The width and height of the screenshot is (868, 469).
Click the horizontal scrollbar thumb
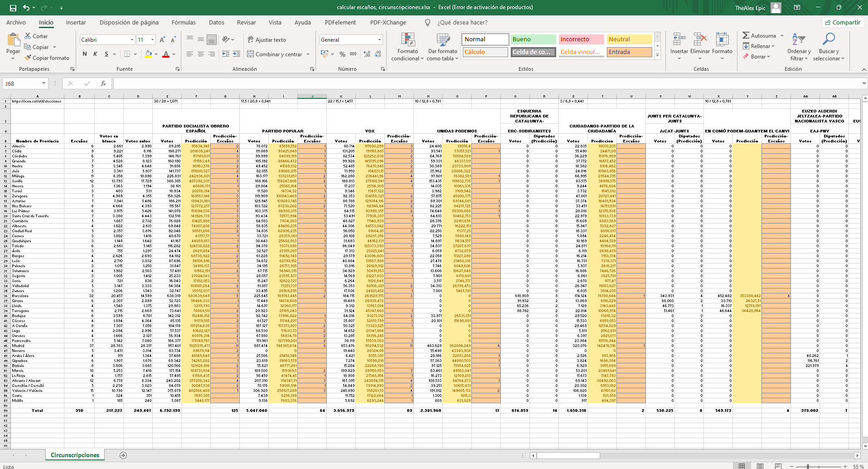point(568,455)
